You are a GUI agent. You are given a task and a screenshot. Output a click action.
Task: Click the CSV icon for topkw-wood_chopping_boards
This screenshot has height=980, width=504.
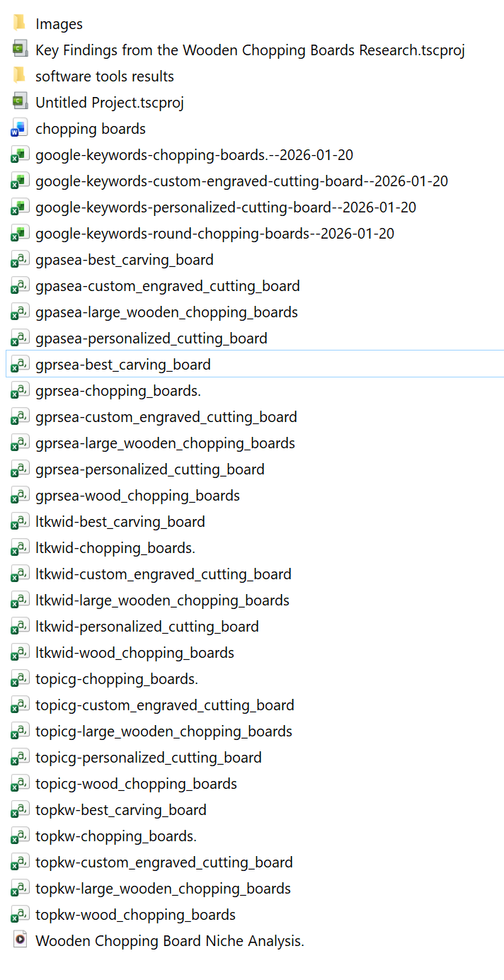(19, 914)
